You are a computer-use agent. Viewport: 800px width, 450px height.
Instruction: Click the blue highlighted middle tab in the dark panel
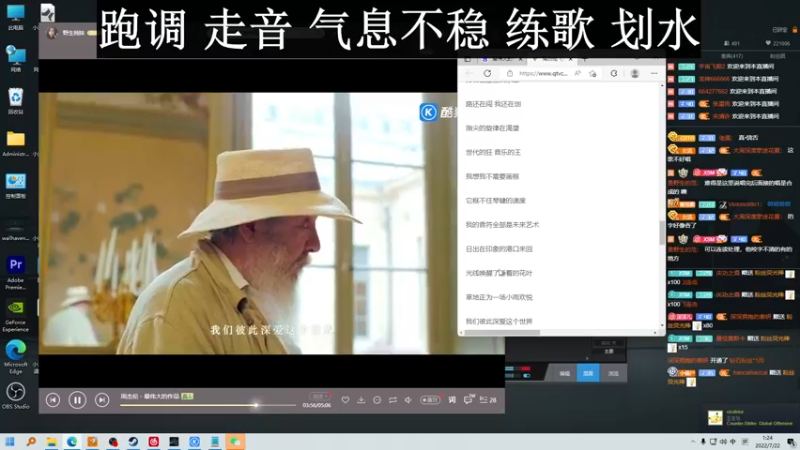[x=588, y=373]
